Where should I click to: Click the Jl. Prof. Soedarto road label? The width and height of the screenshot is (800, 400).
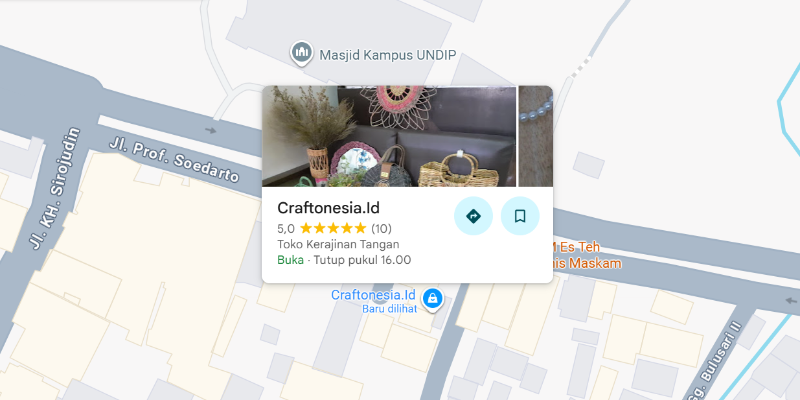pyautogui.click(x=174, y=160)
